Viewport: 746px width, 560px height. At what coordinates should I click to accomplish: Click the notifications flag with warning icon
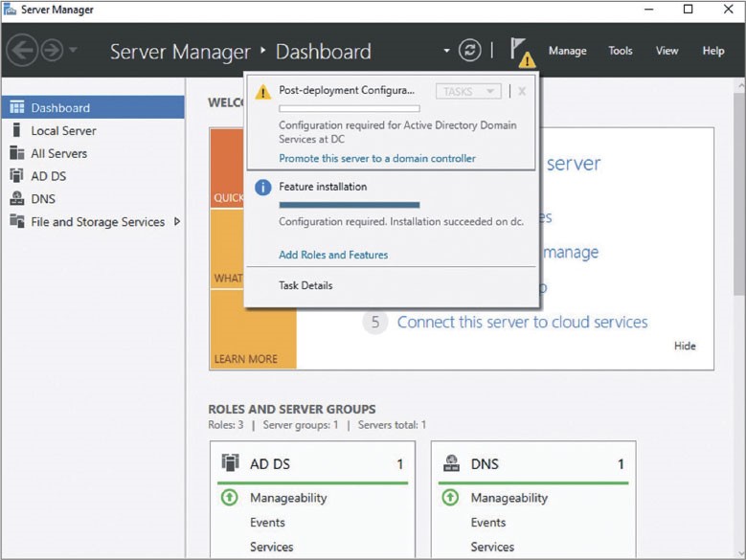click(x=522, y=52)
